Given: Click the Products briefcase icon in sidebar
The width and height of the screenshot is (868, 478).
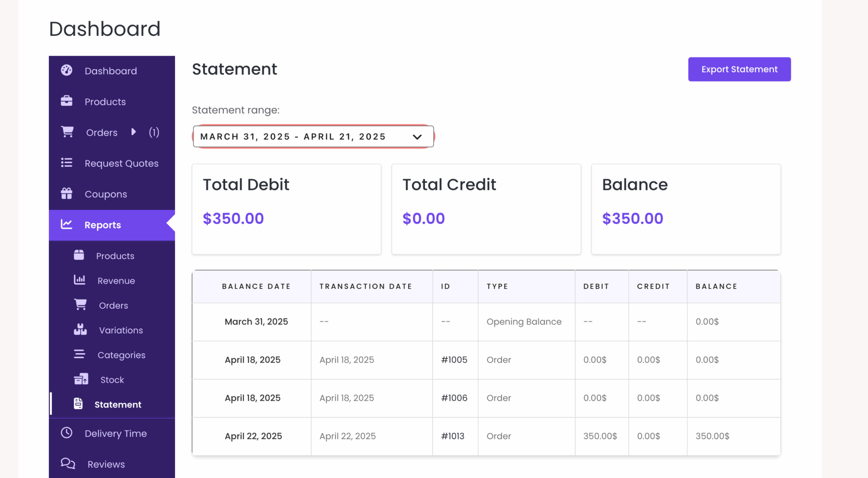Looking at the screenshot, I should pyautogui.click(x=66, y=101).
